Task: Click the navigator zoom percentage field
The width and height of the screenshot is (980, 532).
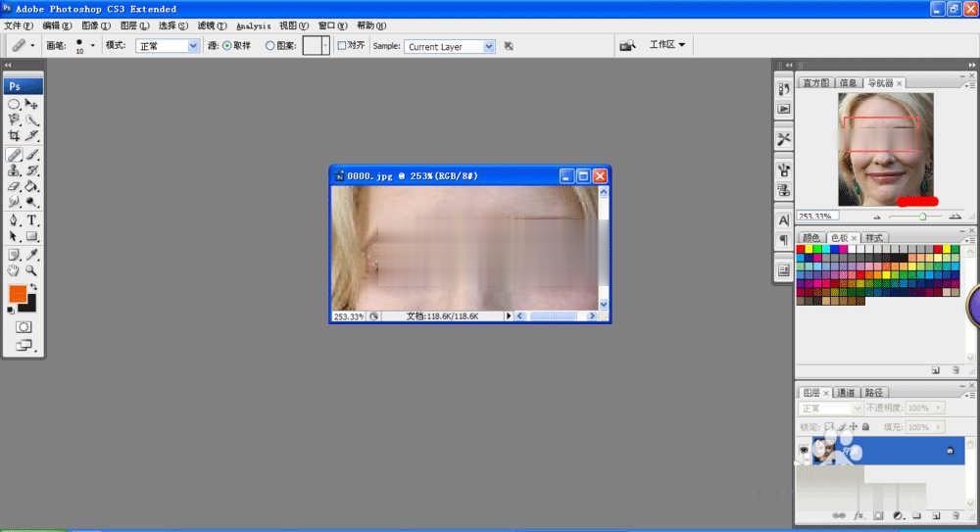Action: (x=817, y=217)
